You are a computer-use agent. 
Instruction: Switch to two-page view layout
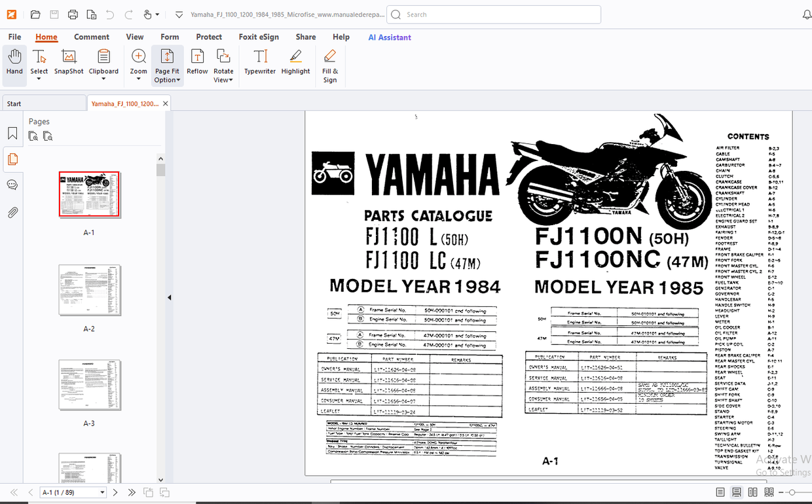[753, 492]
